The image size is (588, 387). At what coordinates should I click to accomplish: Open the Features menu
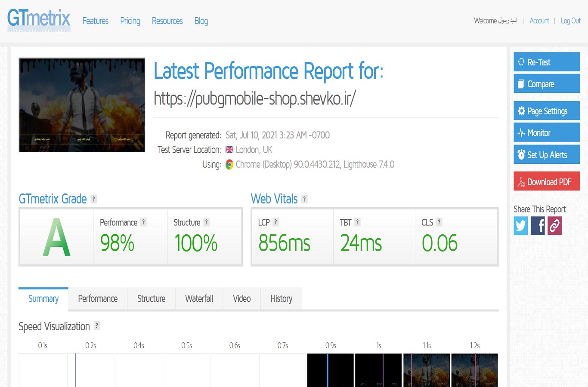click(x=96, y=21)
